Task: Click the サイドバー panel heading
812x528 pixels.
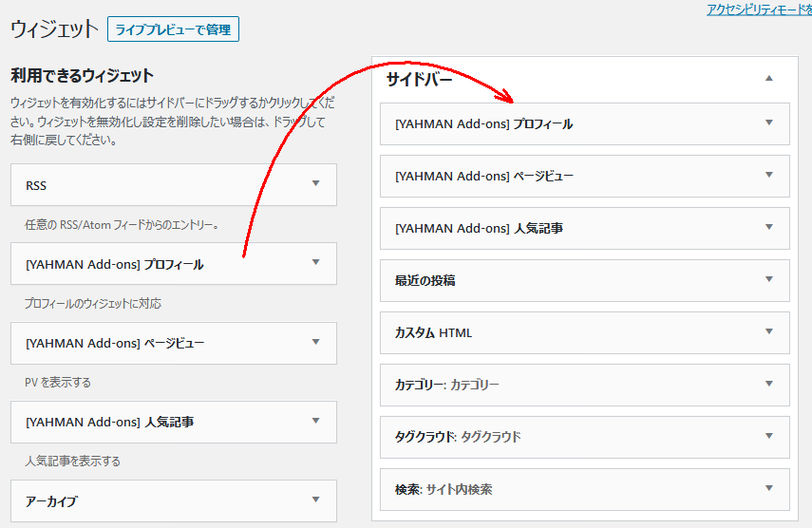Action: pyautogui.click(x=420, y=79)
